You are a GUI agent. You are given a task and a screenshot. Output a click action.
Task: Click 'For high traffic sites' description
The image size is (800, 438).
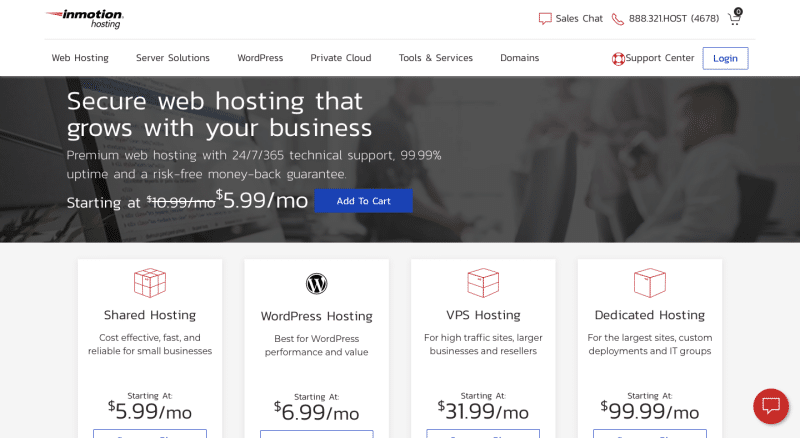click(x=483, y=344)
